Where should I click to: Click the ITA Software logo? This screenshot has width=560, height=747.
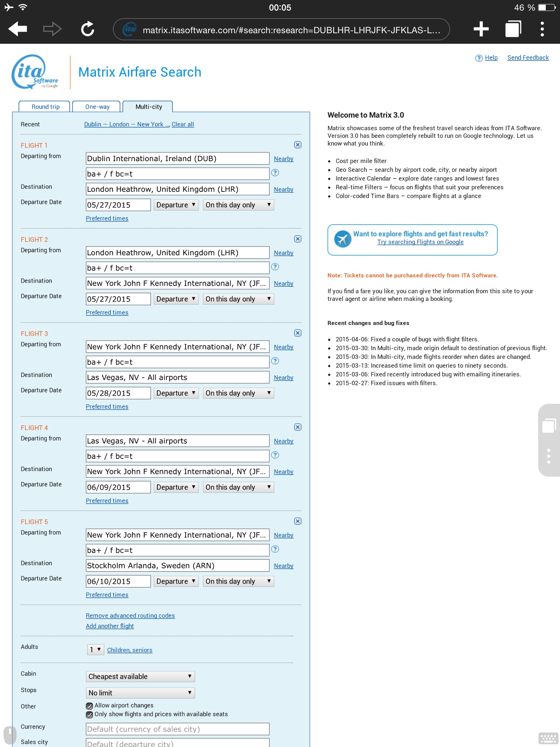coord(35,72)
